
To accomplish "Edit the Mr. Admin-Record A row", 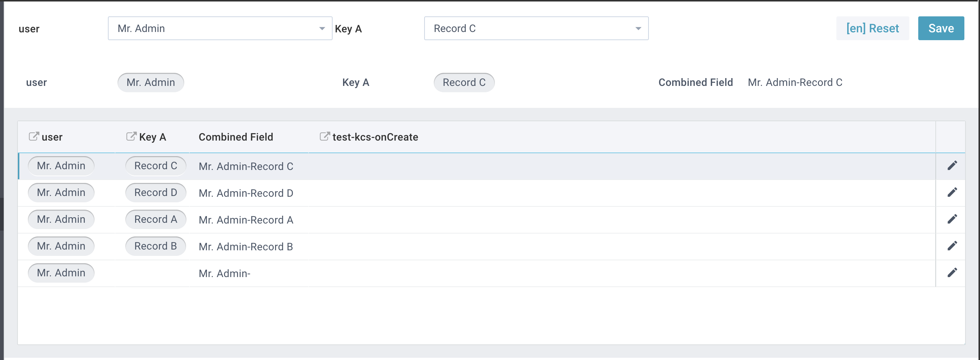I will pos(952,219).
